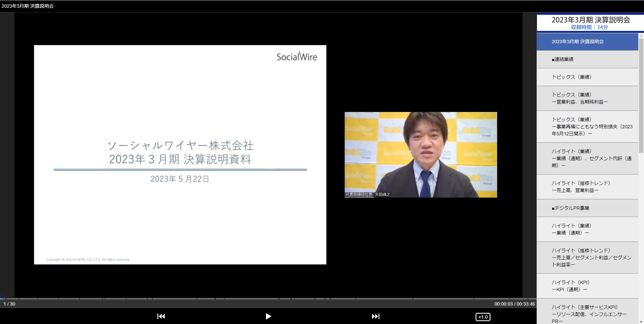
Task: Open トピックス 事業再編にともなう特別損失 chapter
Action: tap(587, 127)
